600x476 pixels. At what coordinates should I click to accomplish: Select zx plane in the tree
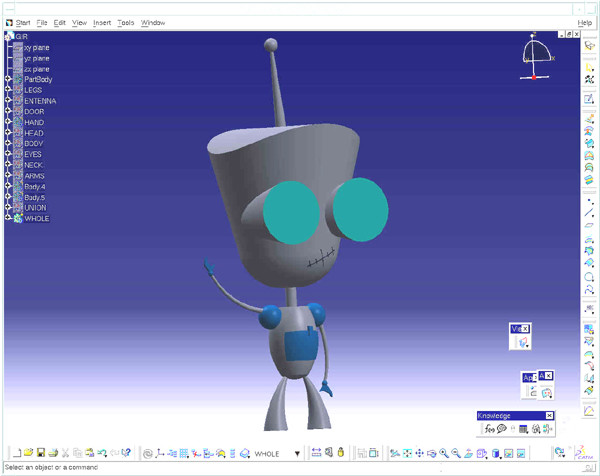tap(37, 69)
